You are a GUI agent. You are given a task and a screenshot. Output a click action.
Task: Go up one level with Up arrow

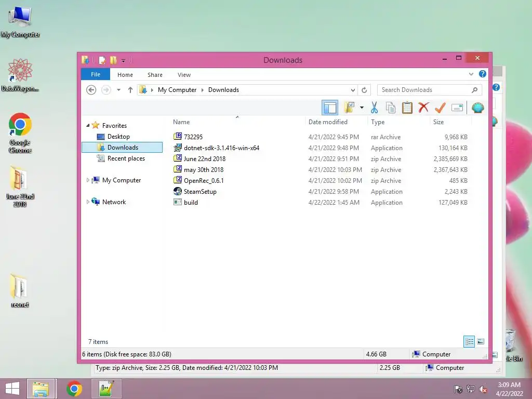point(130,90)
